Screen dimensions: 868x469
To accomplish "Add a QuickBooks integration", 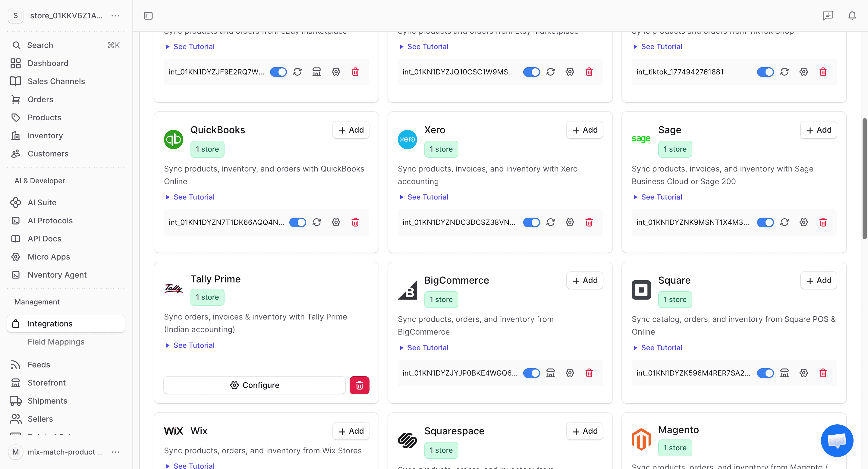I will pyautogui.click(x=351, y=130).
